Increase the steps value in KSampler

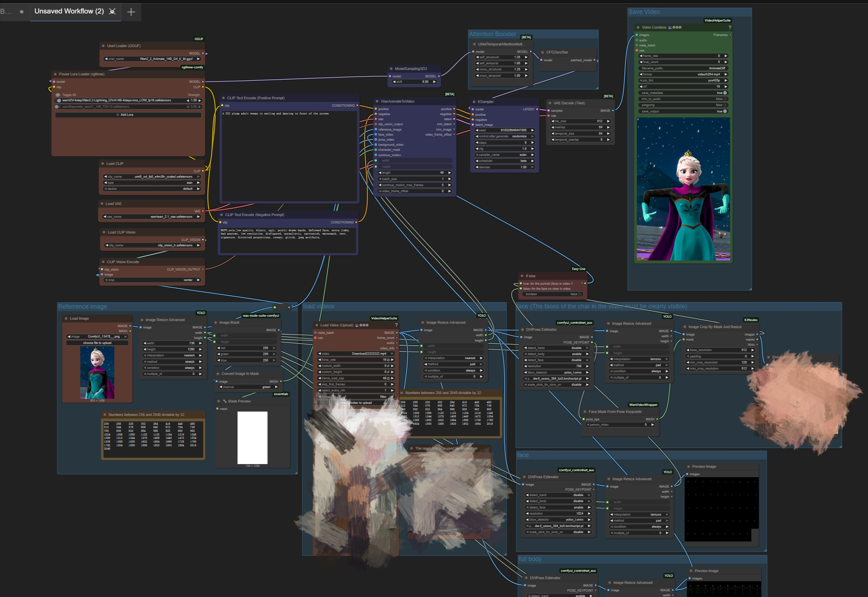click(x=533, y=143)
